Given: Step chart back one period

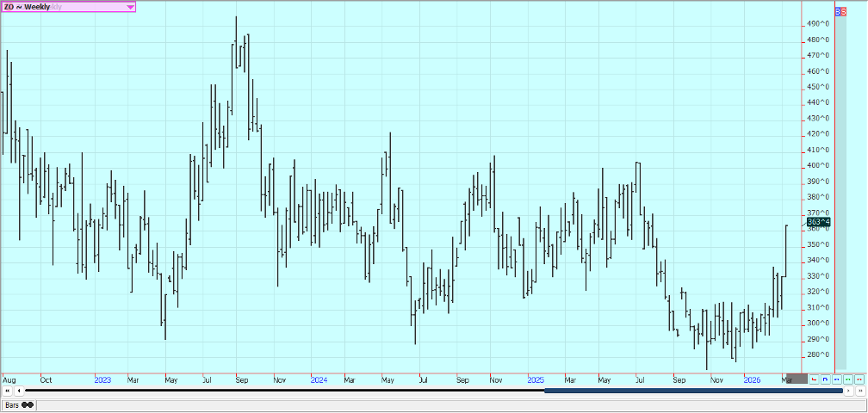Looking at the screenshot, I should pos(17,391).
